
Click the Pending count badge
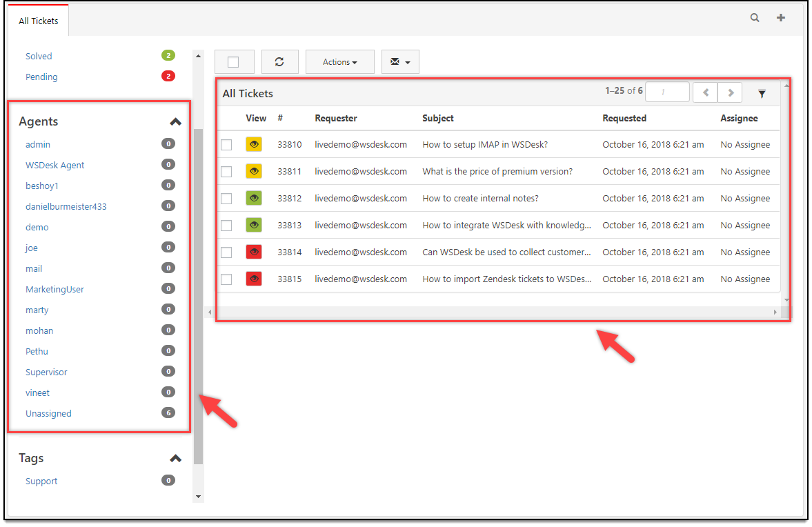168,76
